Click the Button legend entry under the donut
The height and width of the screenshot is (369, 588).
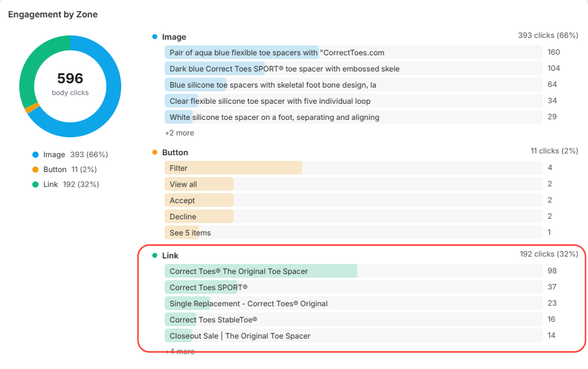coord(65,170)
